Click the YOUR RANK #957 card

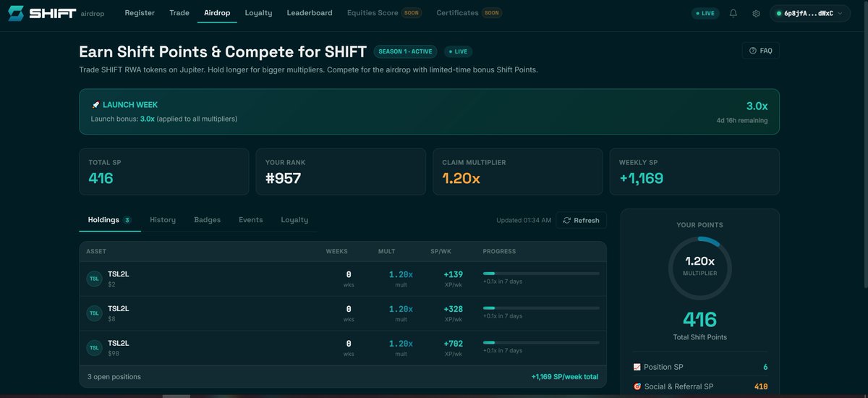click(341, 172)
